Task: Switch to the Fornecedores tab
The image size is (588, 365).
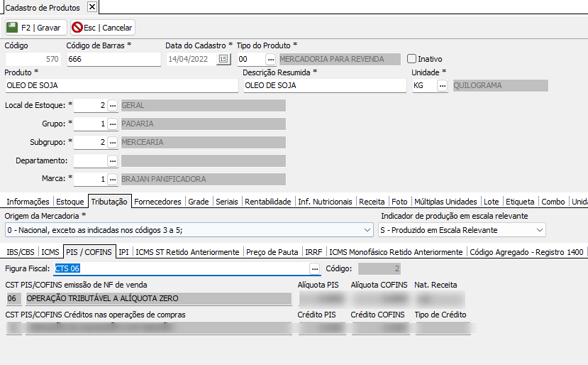Action: tap(157, 202)
